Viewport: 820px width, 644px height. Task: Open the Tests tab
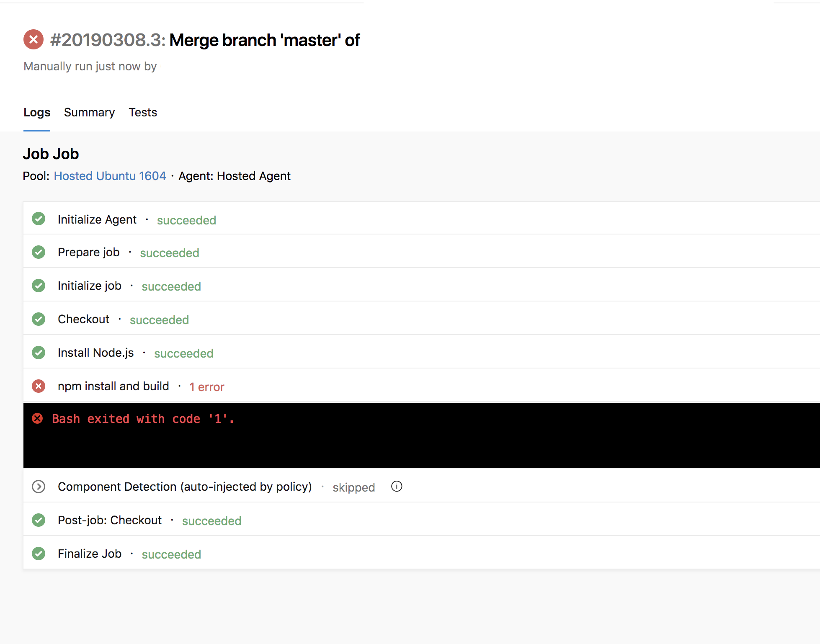[x=143, y=112]
